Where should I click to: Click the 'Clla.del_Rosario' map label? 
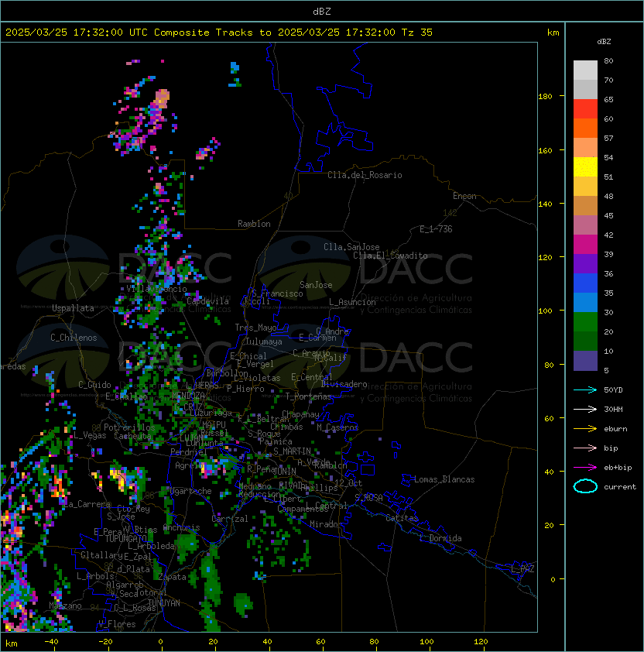coord(365,175)
